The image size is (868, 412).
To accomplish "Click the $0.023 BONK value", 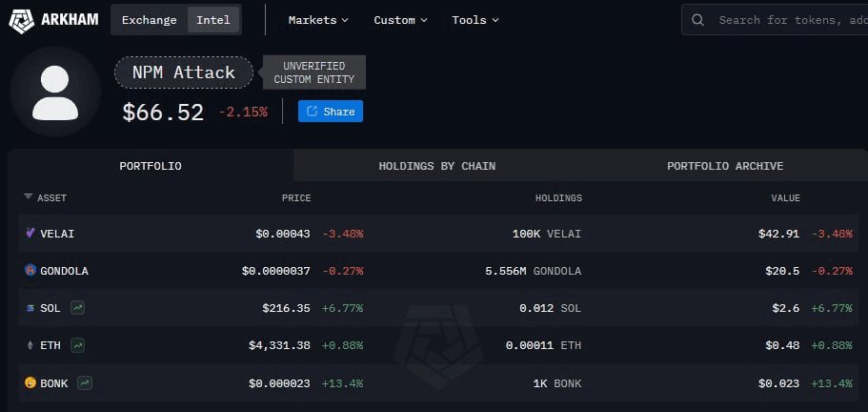I will click(778, 382).
